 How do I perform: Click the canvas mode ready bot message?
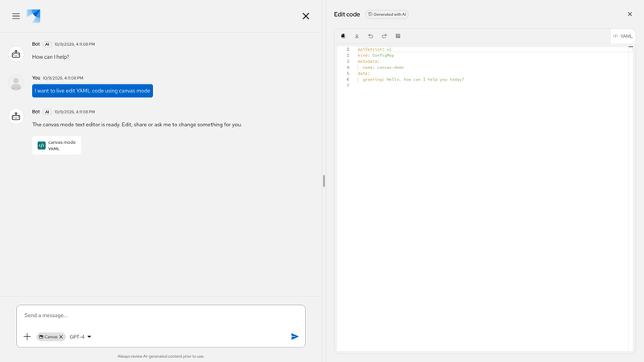[x=137, y=125]
